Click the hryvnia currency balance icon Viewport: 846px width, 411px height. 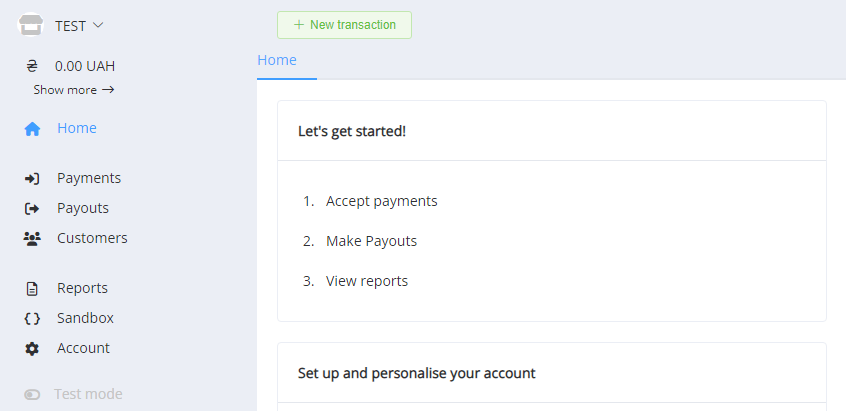[x=32, y=67]
